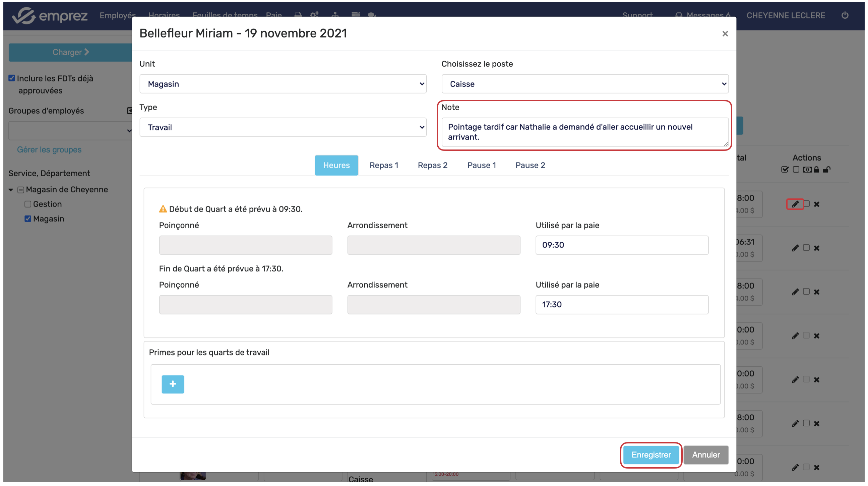Click the check-all icon under Actions
Viewport: 868px width, 486px height.
[785, 170]
